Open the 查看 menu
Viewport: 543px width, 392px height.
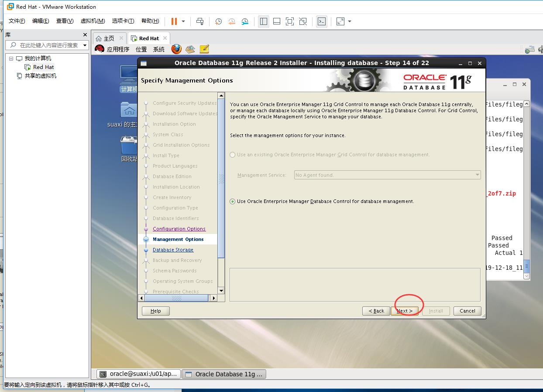65,21
